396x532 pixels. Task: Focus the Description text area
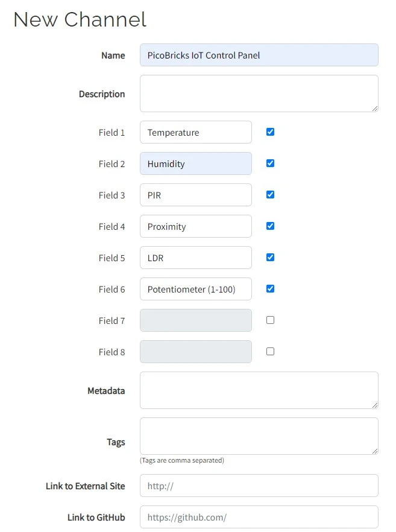tap(259, 93)
